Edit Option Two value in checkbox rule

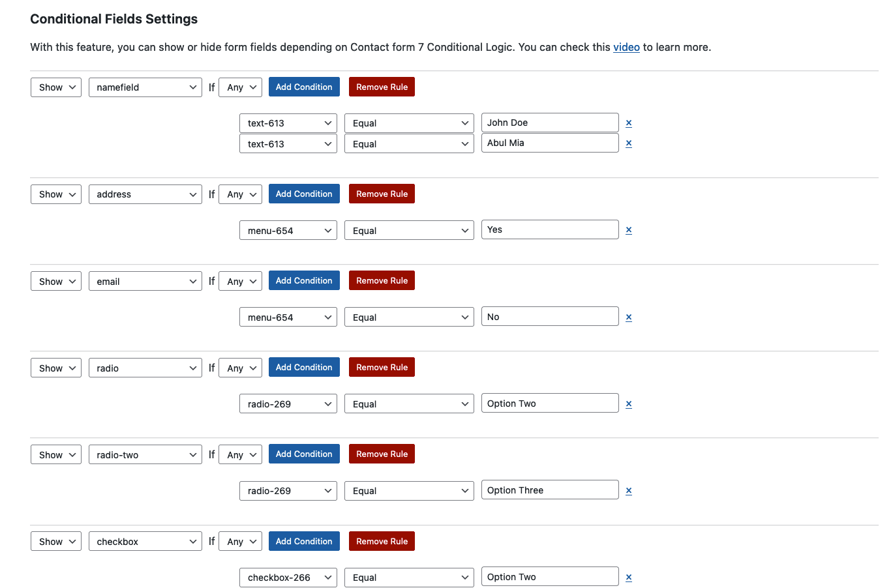pos(550,576)
